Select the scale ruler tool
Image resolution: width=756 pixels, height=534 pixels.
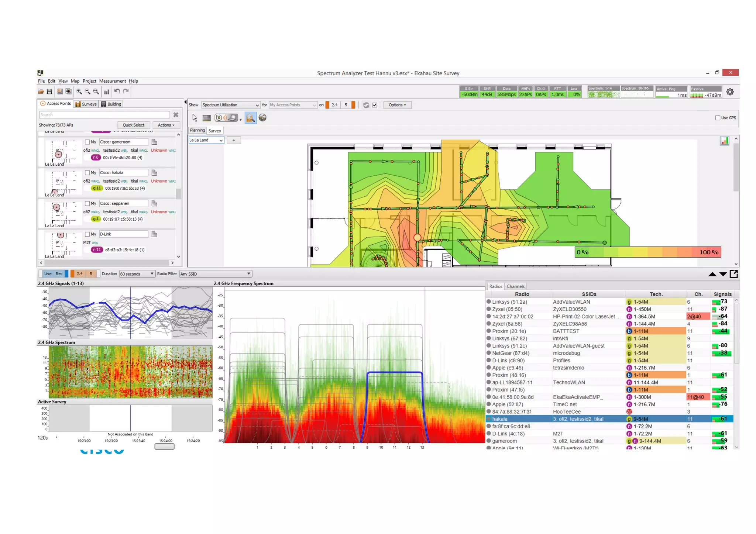tap(207, 118)
